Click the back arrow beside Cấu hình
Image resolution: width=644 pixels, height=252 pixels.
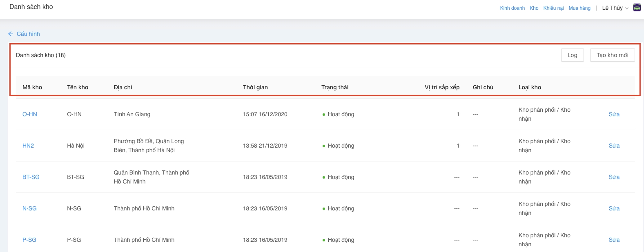pos(11,34)
